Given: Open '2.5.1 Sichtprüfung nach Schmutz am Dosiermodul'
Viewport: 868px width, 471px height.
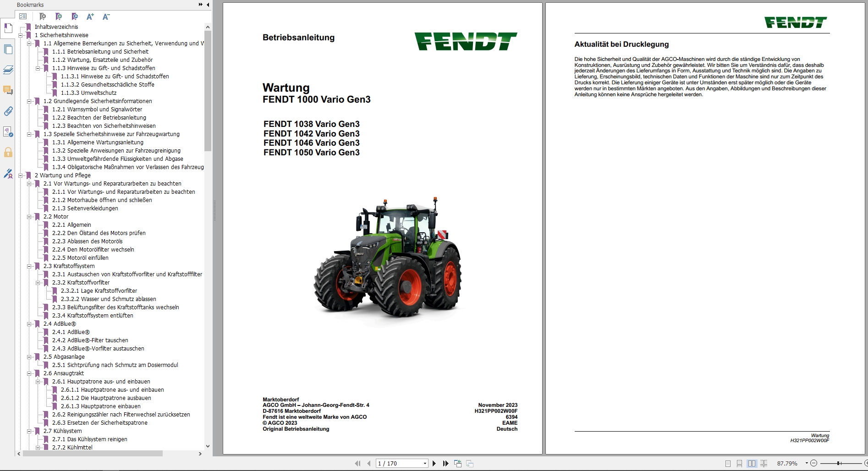Looking at the screenshot, I should coord(115,365).
